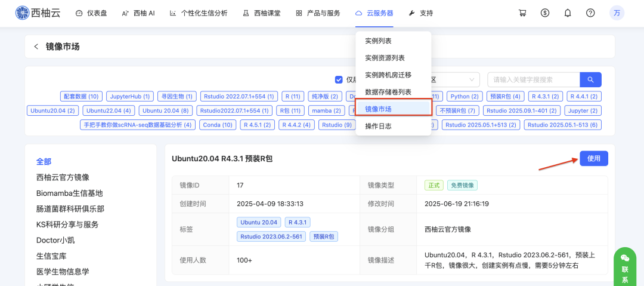Click the 西柚云 logo
This screenshot has height=286, width=644.
tap(38, 13)
